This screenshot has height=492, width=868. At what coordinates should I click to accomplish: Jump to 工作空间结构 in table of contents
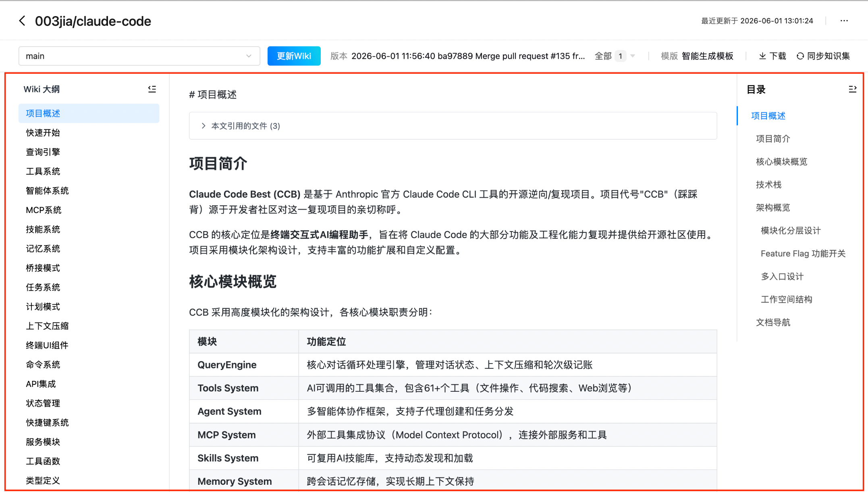click(x=786, y=300)
